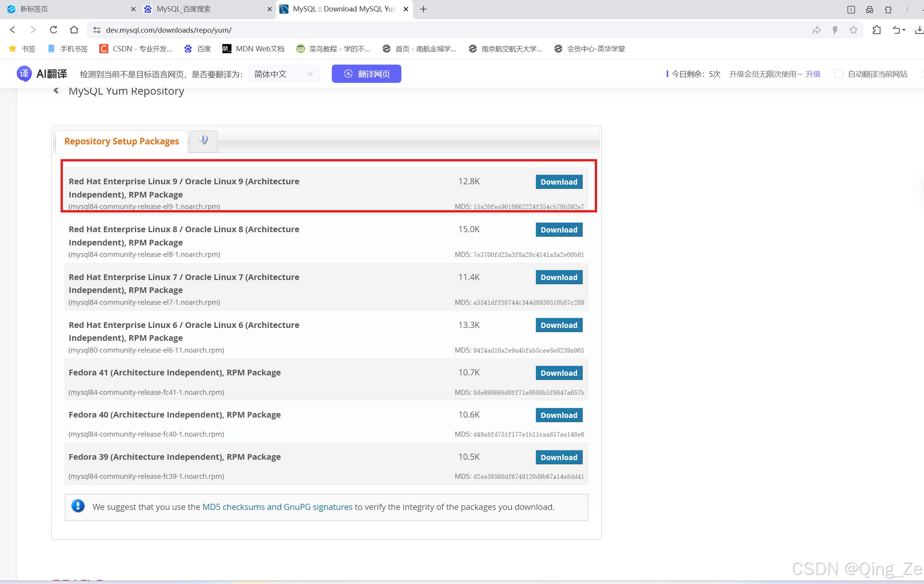Open the CSDN bookmark in bookmarks bar
Screen dimensions: 924x584
click(x=135, y=49)
